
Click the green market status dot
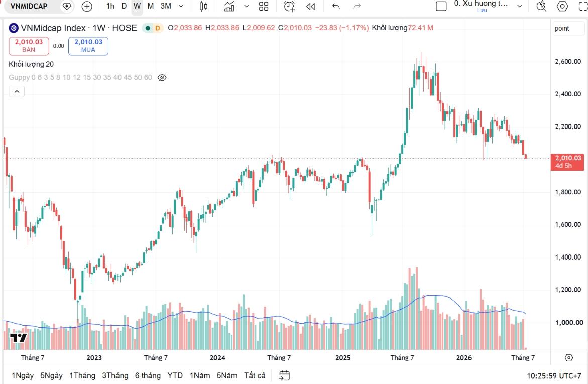point(148,28)
